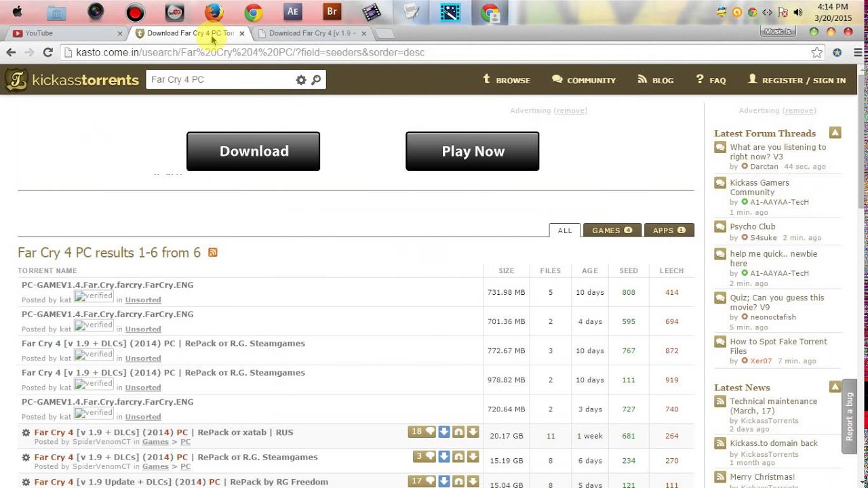Select the APPS results tab
The height and width of the screenshot is (488, 868).
point(669,230)
